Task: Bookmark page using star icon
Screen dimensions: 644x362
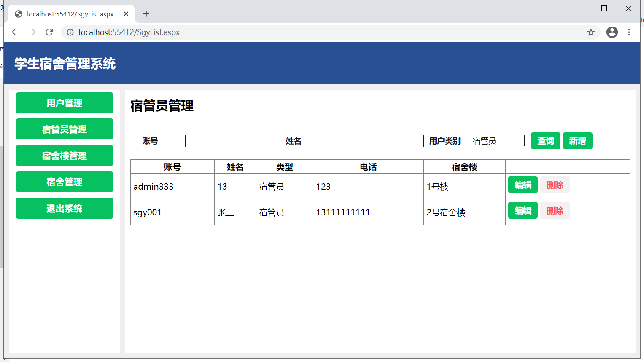Action: (591, 32)
